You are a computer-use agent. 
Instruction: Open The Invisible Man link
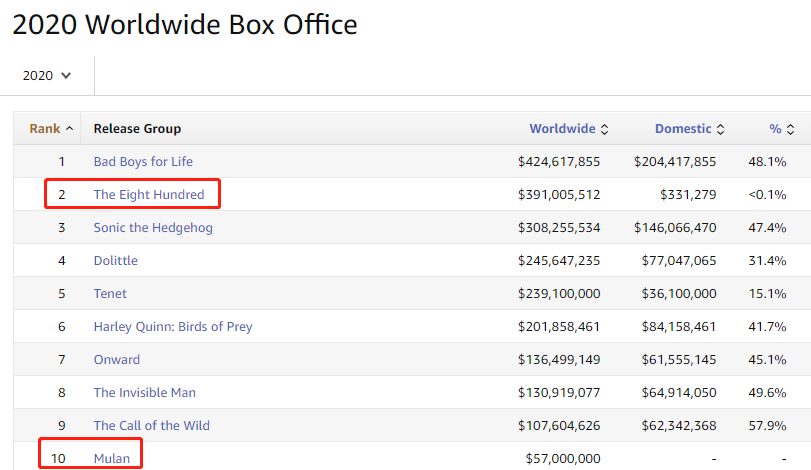[145, 392]
